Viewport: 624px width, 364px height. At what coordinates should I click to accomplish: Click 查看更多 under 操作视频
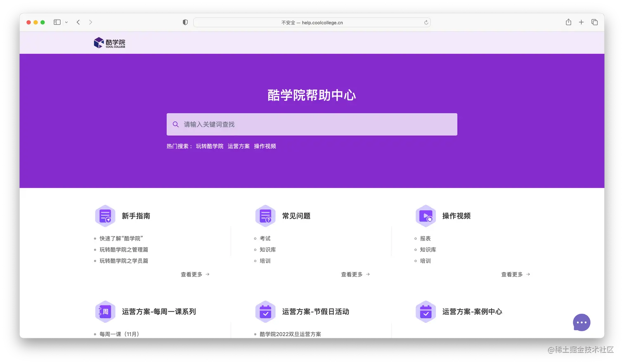pyautogui.click(x=515, y=274)
